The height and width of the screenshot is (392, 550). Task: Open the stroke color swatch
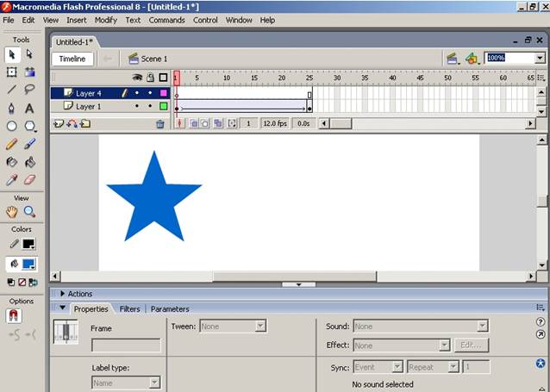pos(28,244)
